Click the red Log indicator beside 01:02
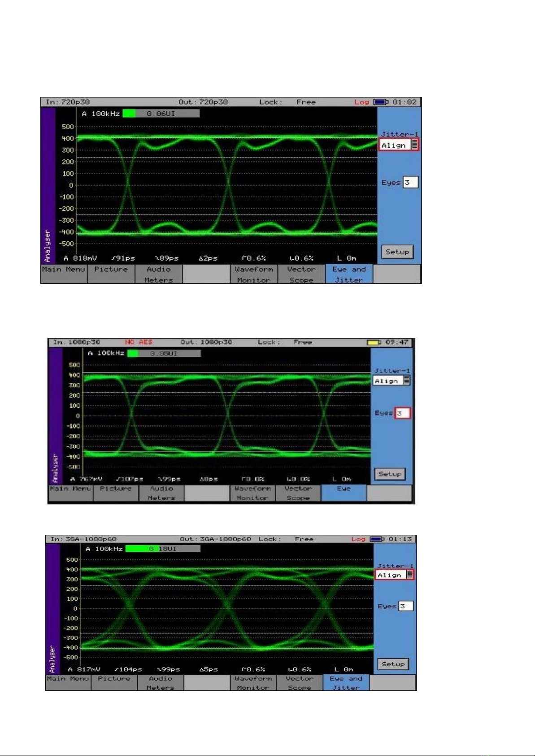The image size is (535, 756). pos(361,102)
